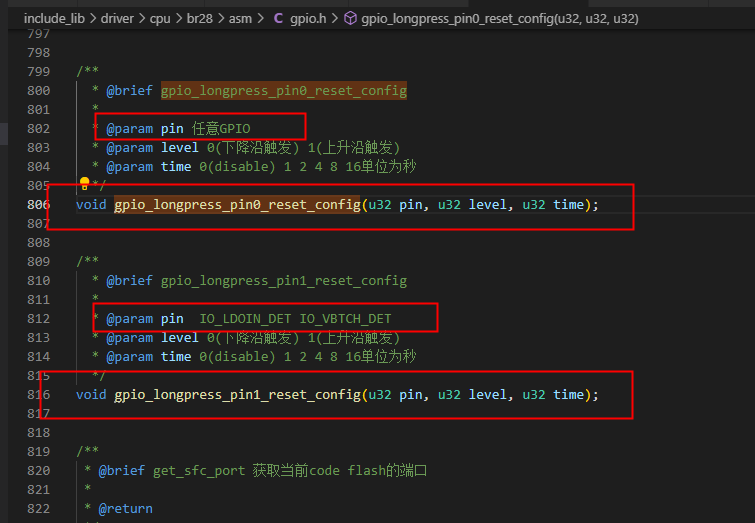Click 'void' keyword on line 806
The width and height of the screenshot is (755, 523).
(91, 205)
